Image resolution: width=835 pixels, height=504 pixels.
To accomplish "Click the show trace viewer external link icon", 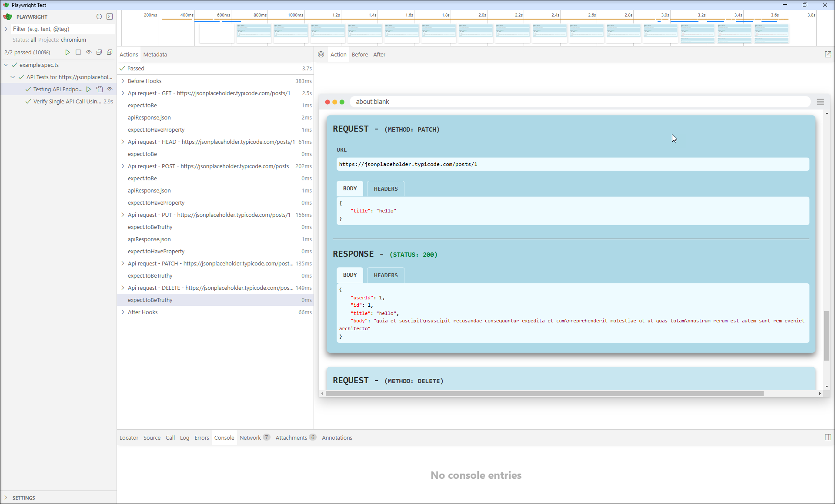I will tap(828, 54).
